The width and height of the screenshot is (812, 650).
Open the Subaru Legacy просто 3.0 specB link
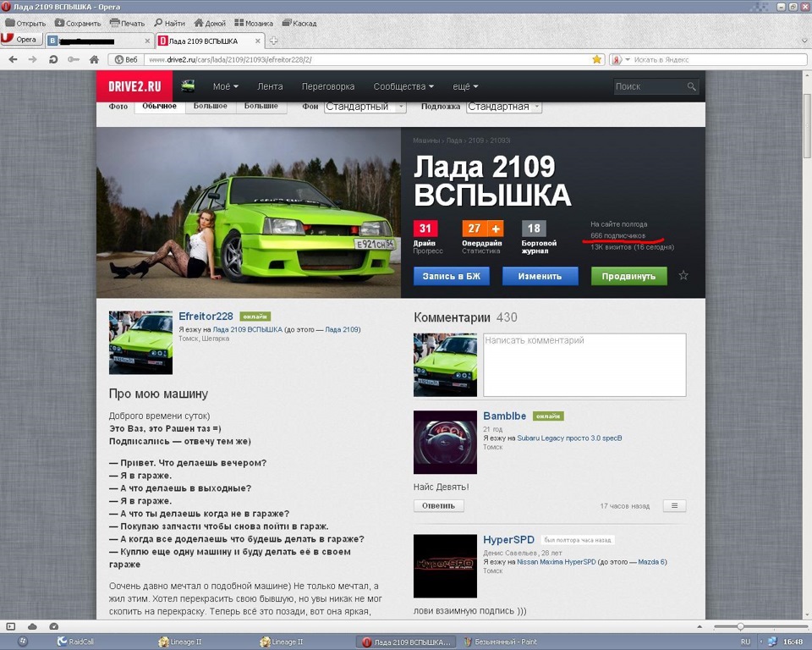tap(569, 438)
